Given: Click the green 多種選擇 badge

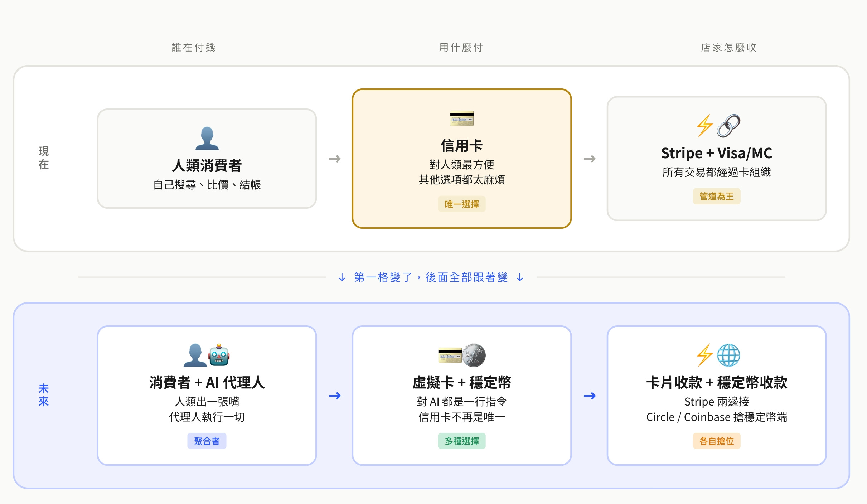Looking at the screenshot, I should click(461, 441).
